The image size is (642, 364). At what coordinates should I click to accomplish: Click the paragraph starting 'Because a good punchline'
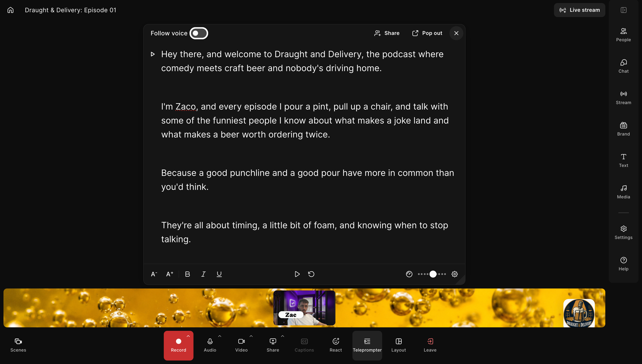point(307,180)
